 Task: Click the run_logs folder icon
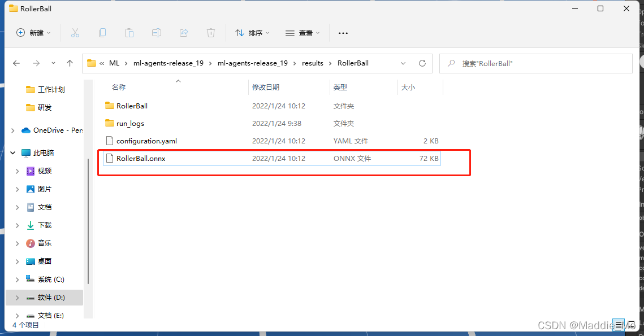(x=109, y=123)
